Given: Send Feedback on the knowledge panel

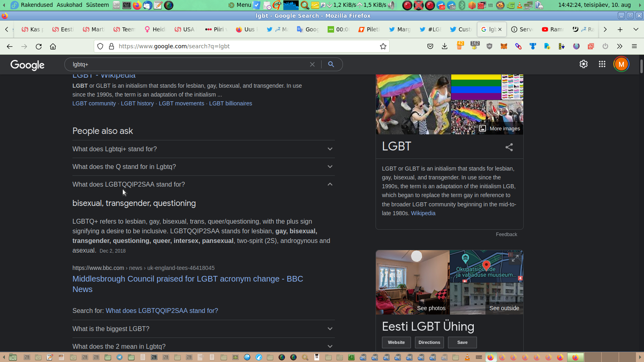Looking at the screenshot, I should pyautogui.click(x=506, y=234).
